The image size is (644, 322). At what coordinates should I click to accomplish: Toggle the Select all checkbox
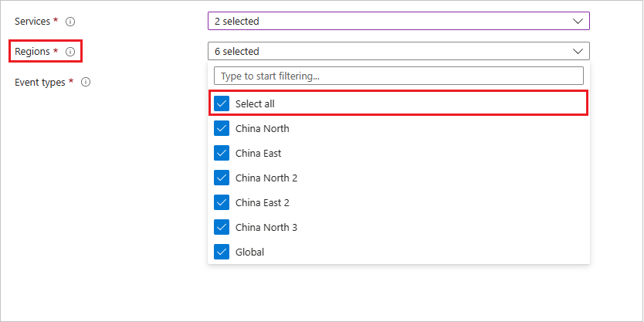222,103
